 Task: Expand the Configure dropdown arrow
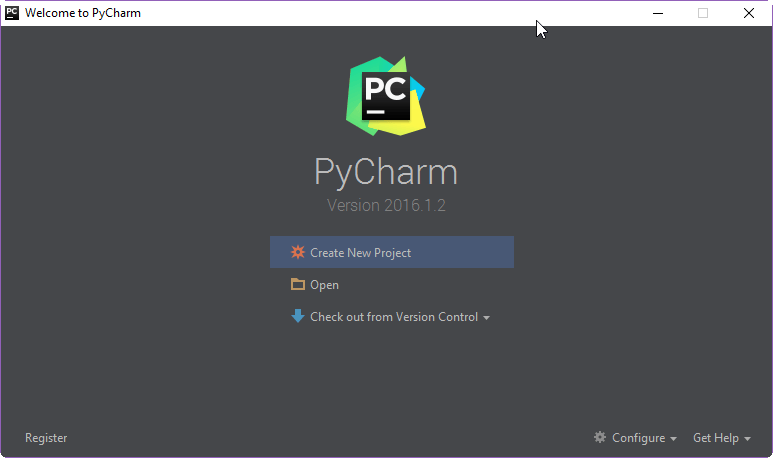coord(673,439)
